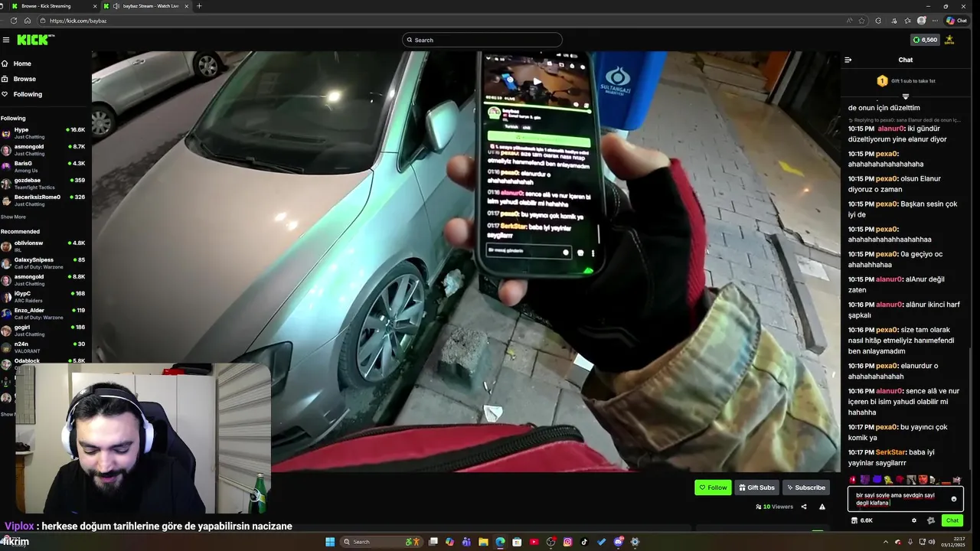Click the 6,560 points balance

click(924, 40)
